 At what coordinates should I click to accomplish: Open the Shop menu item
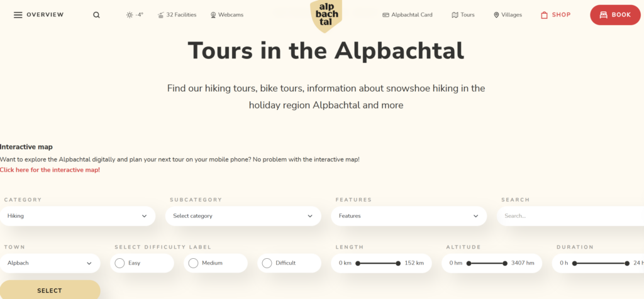[x=555, y=15]
